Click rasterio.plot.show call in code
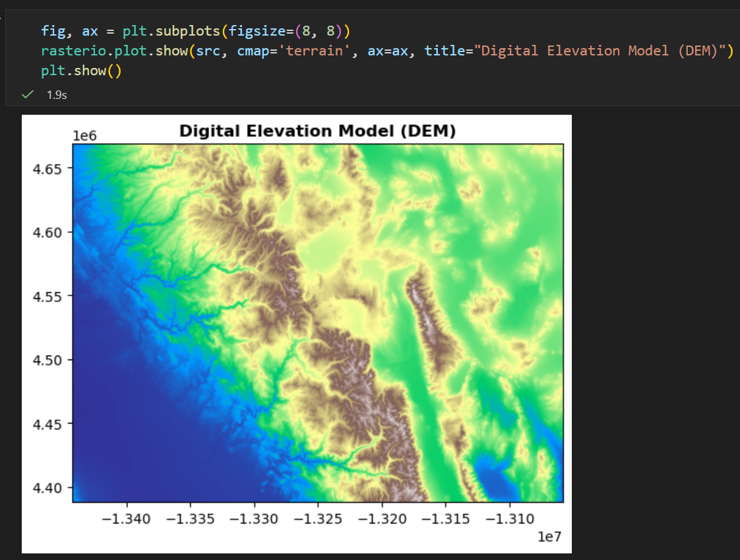Image resolution: width=740 pixels, height=560 pixels. tap(115, 51)
